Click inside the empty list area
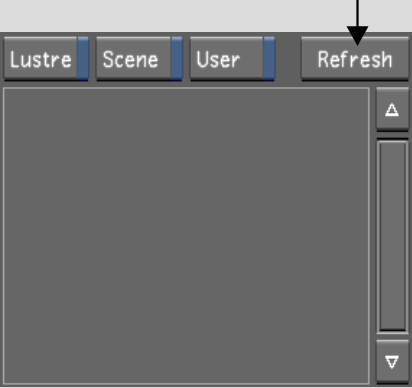Image resolution: width=412 pixels, height=388 pixels. click(x=186, y=236)
